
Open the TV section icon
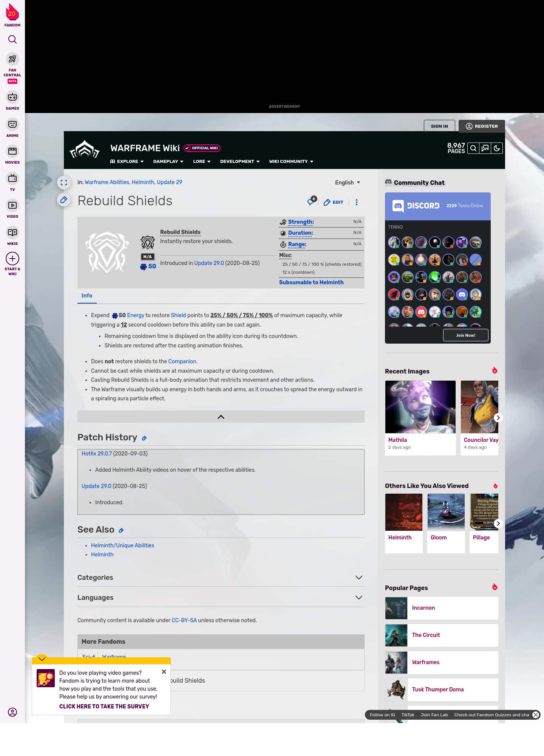coord(12,178)
